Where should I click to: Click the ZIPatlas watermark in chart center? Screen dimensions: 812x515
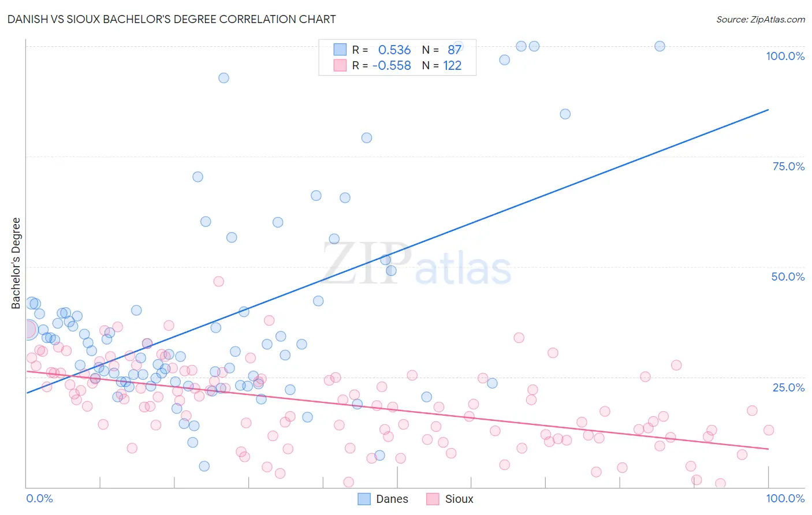(x=417, y=264)
